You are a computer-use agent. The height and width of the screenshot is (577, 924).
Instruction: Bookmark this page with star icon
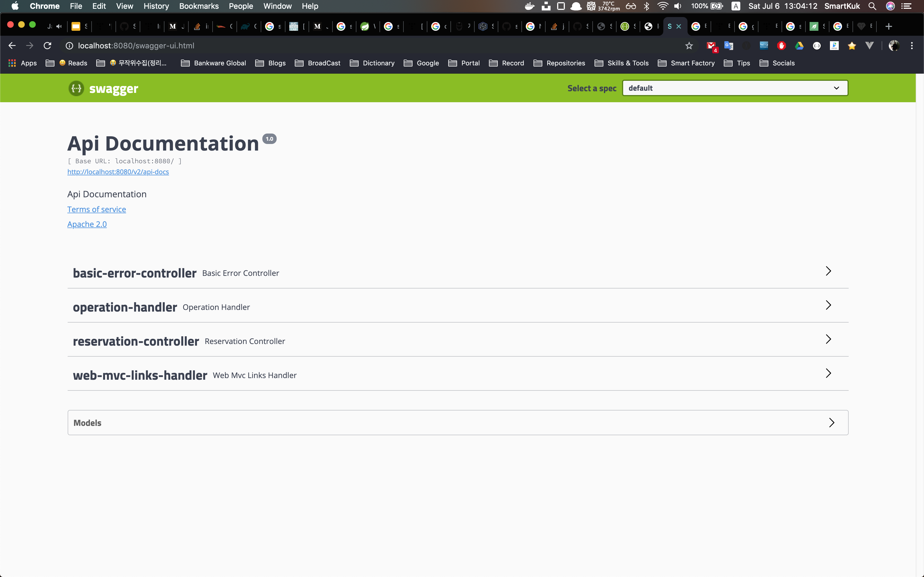689,46
